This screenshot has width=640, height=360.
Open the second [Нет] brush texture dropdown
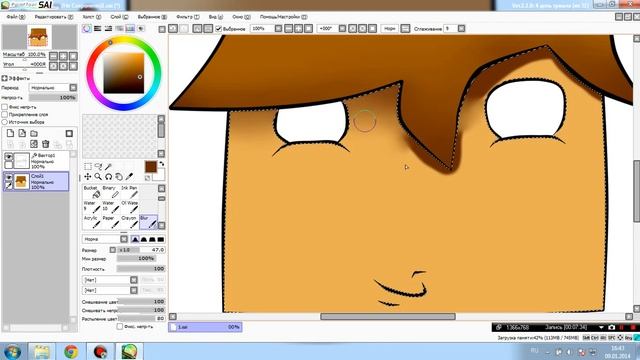coord(110,290)
